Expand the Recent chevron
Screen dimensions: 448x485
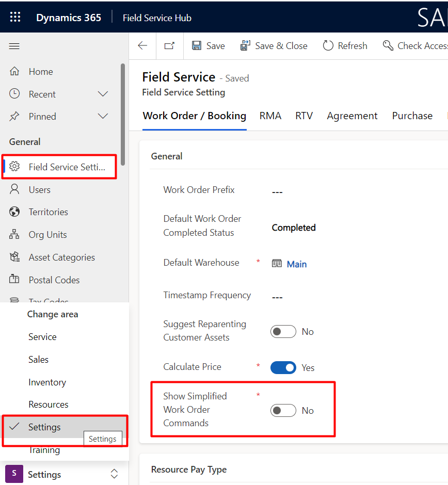[103, 94]
